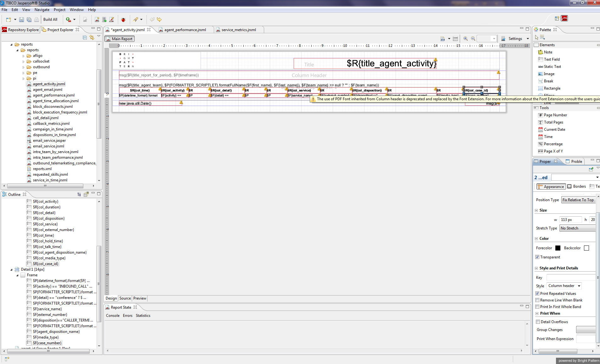This screenshot has width=600, height=364.
Task: Select the Rectangle palette element
Action: pos(549,88)
